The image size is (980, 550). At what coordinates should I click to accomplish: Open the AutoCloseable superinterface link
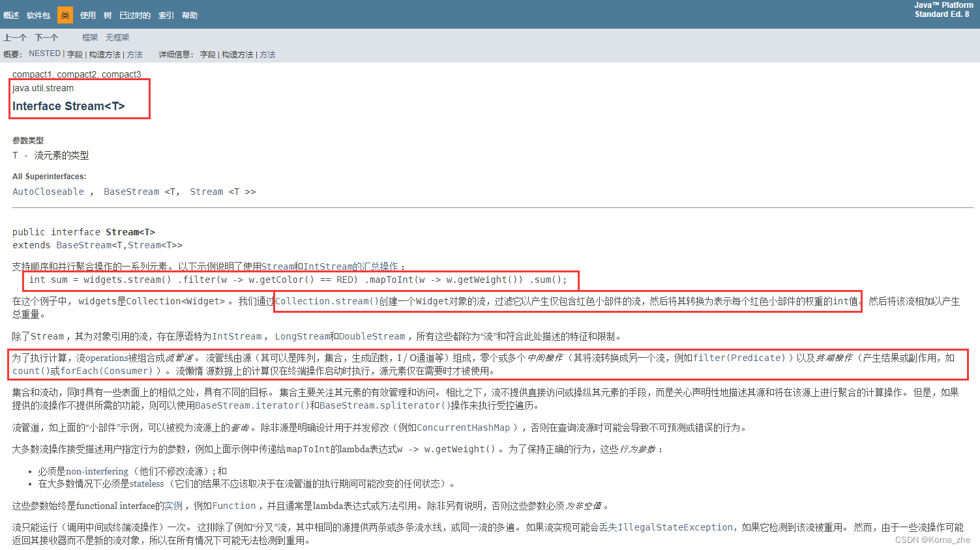(48, 192)
